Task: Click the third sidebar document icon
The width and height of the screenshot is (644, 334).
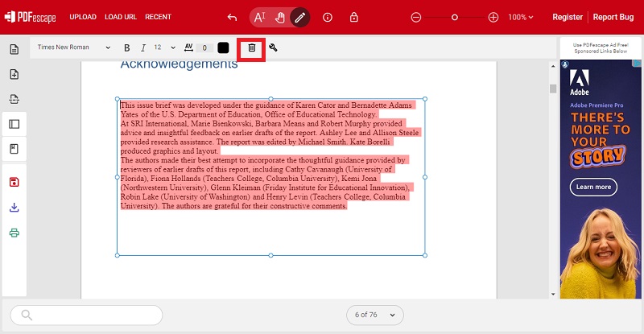Action: (14, 99)
